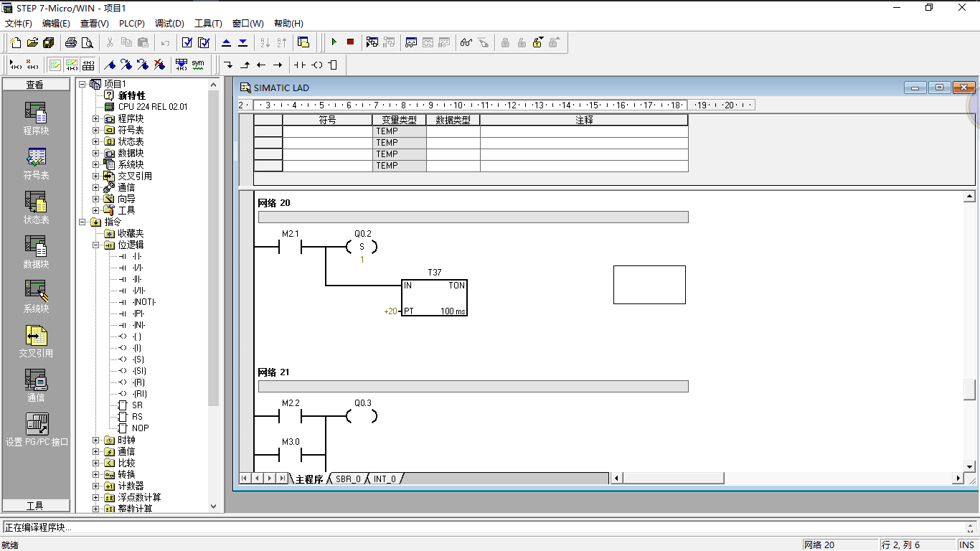Image resolution: width=980 pixels, height=551 pixels.
Task: Open 状态表 in the left navigation bar
Action: pos(36,207)
